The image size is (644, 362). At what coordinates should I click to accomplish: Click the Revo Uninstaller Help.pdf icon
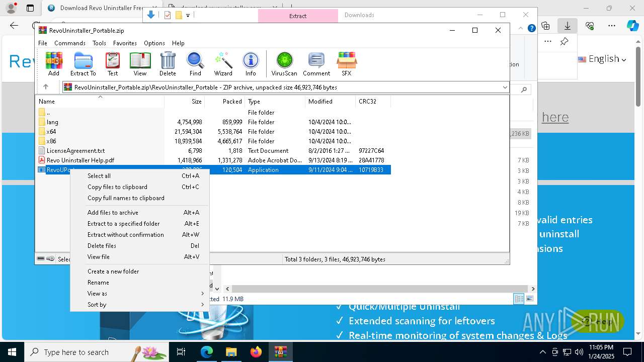coord(42,160)
